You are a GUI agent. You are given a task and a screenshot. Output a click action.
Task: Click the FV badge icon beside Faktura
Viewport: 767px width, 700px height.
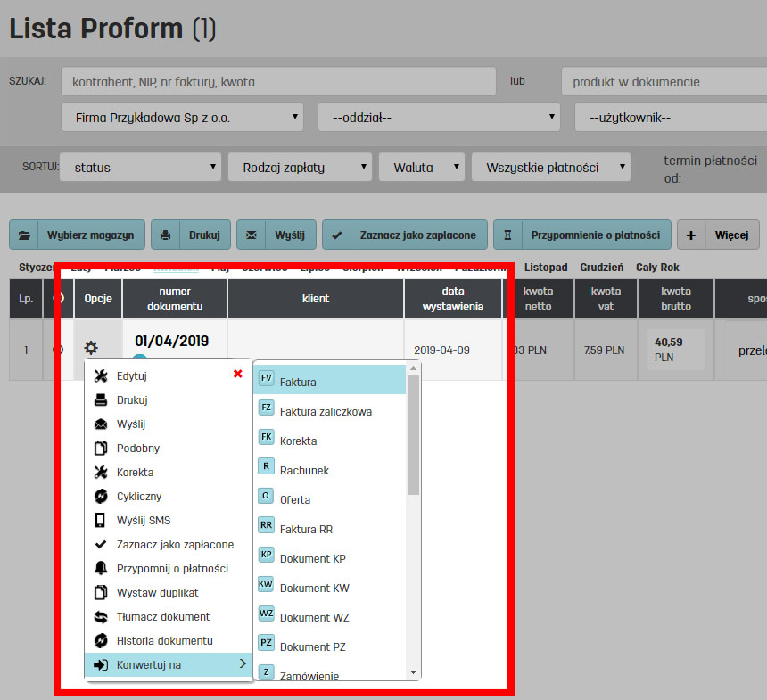point(266,378)
